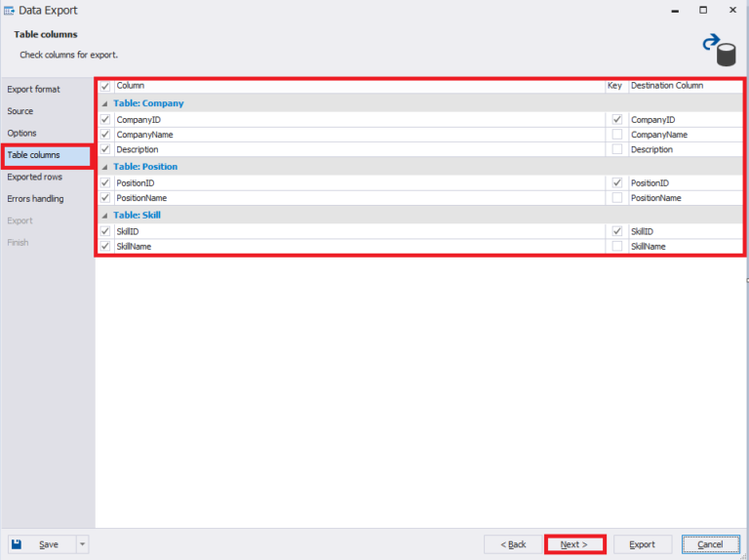Uncheck the CompanyName column export checkbox
This screenshot has width=749, height=560.
pos(105,135)
